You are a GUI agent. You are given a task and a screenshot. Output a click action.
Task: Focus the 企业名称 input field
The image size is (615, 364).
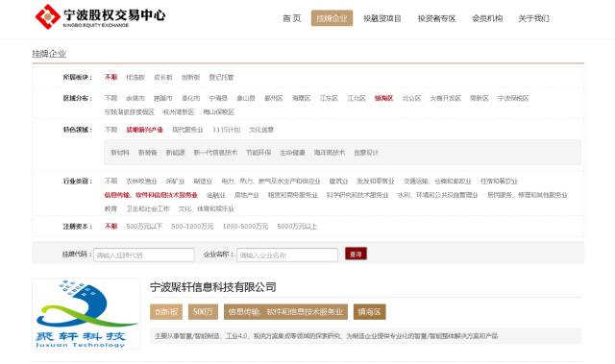pos(287,255)
